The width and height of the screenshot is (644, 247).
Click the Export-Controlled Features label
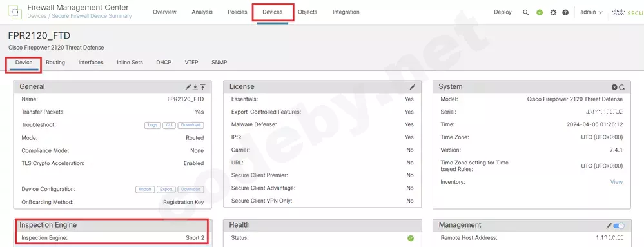266,112
